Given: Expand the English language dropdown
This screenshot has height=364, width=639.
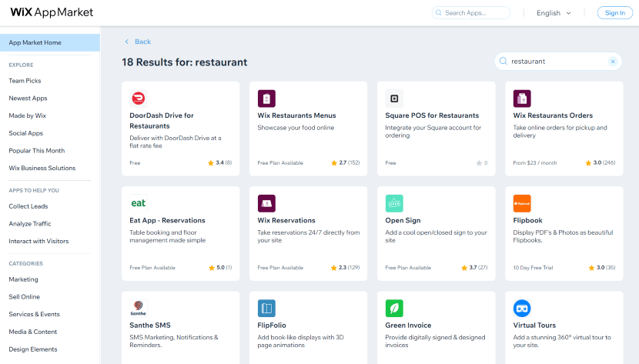Looking at the screenshot, I should (x=554, y=13).
